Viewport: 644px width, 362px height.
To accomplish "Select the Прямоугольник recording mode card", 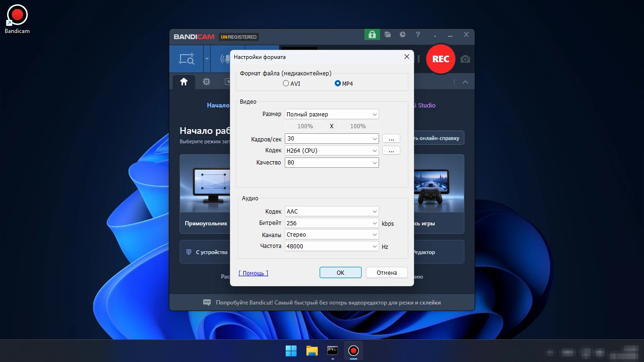I will click(x=205, y=194).
